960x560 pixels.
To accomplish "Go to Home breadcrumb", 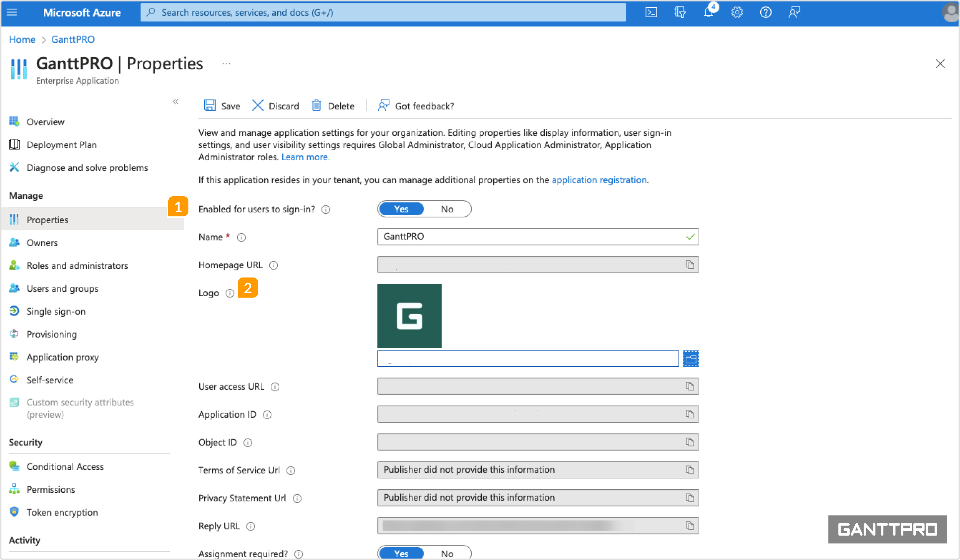I will (22, 39).
